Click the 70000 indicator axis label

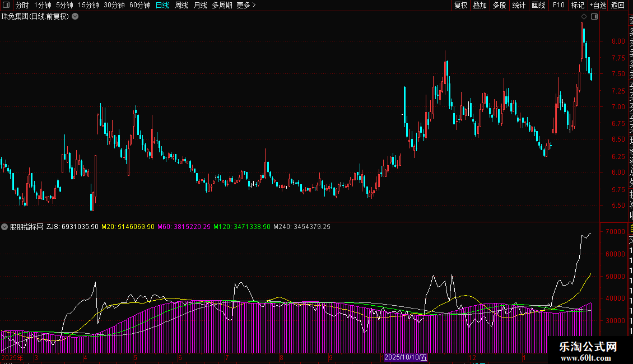pyautogui.click(x=615, y=232)
